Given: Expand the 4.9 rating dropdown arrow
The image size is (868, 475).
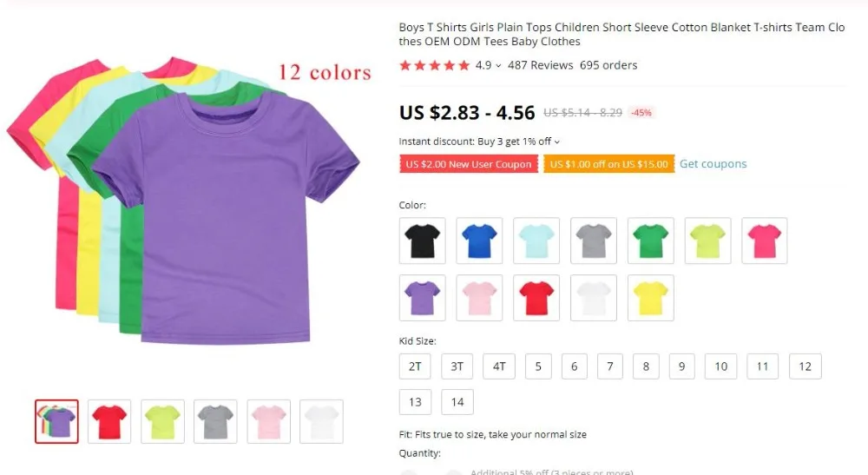Looking at the screenshot, I should (498, 66).
